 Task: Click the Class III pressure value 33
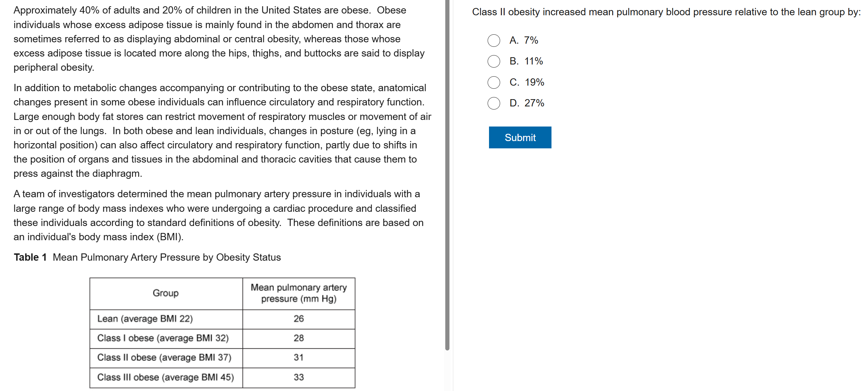[298, 377]
